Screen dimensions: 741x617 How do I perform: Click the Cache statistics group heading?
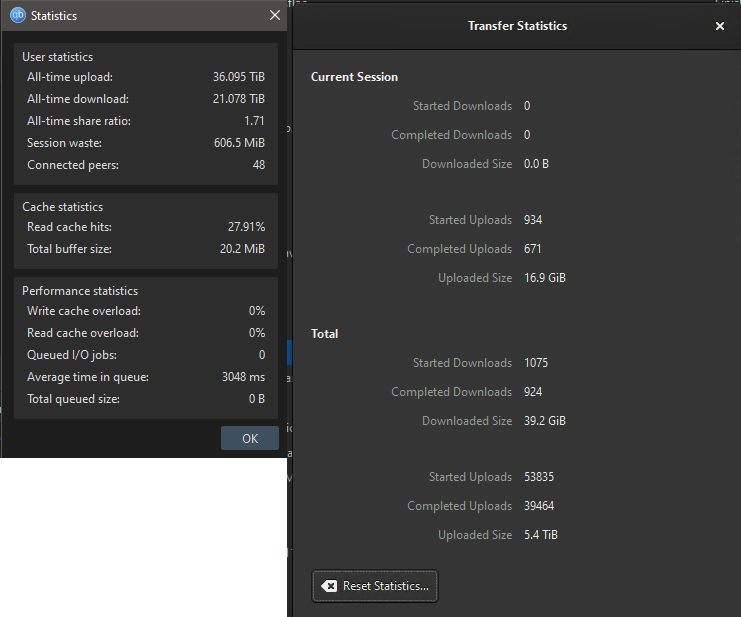(x=62, y=207)
